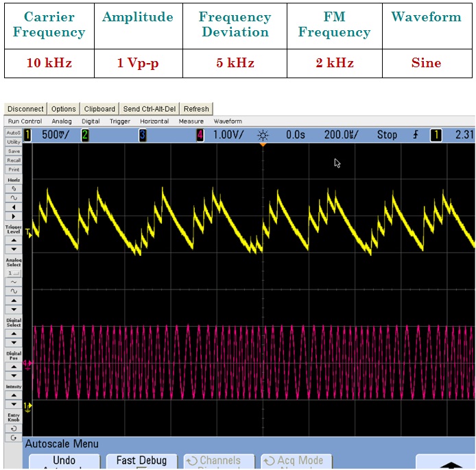476x470 pixels.
Task: Click the 5 kHz frequency deviation cell
Action: pos(235,63)
